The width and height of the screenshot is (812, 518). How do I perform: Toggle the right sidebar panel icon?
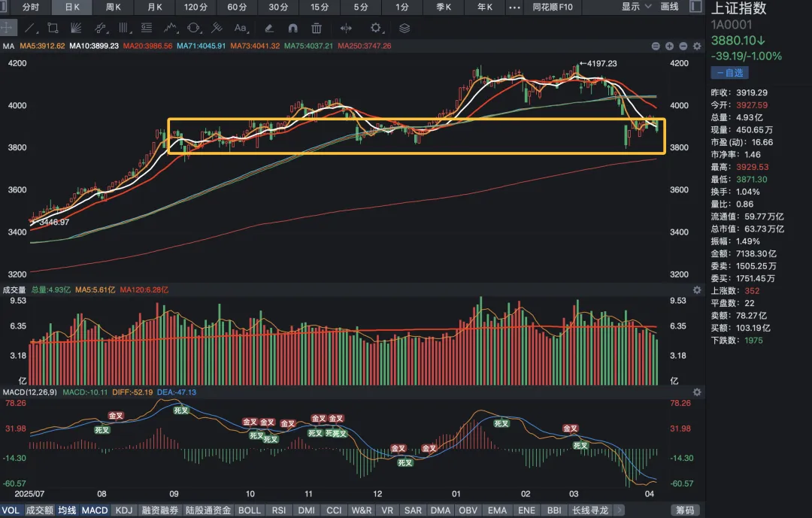pos(696,7)
